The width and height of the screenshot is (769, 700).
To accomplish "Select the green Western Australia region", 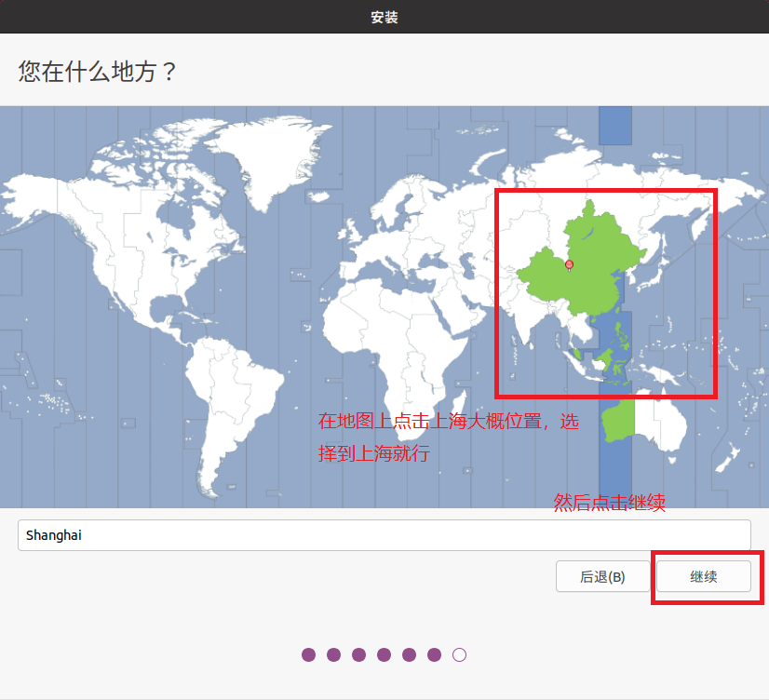I will pos(618,421).
